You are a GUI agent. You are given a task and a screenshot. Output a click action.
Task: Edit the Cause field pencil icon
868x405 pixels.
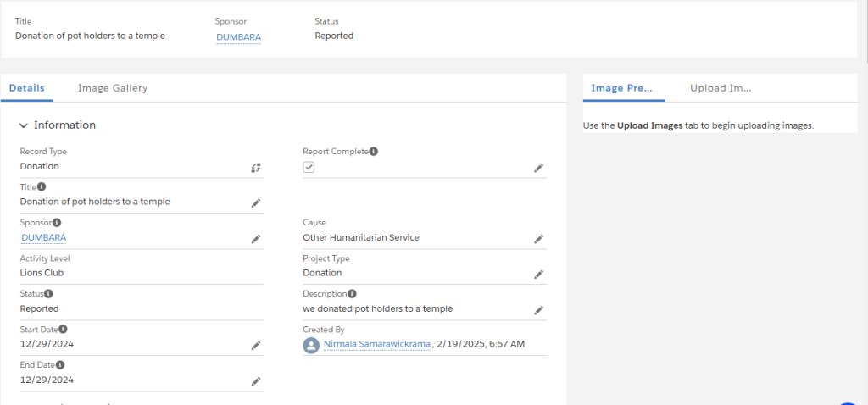coord(538,239)
